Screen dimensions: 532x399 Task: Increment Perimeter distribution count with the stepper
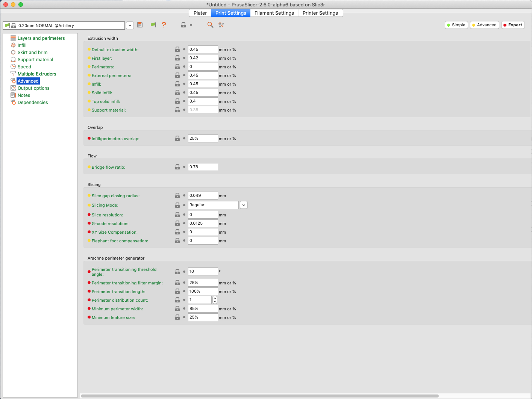click(x=215, y=298)
